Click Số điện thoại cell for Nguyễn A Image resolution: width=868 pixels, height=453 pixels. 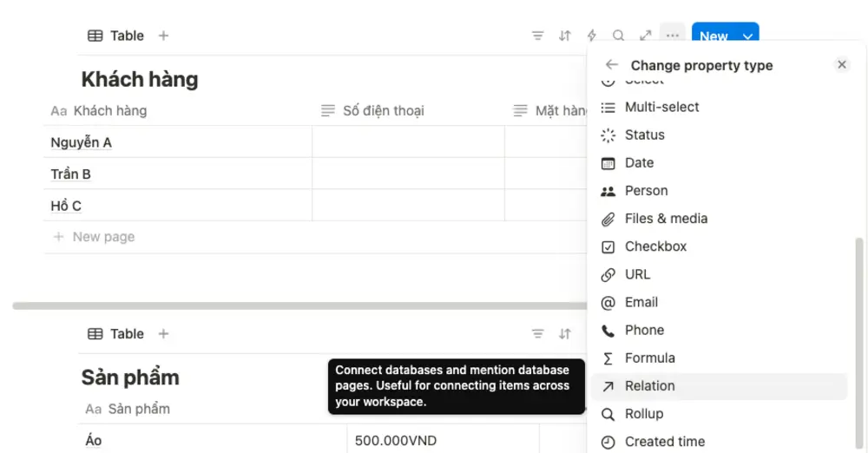[x=409, y=141]
